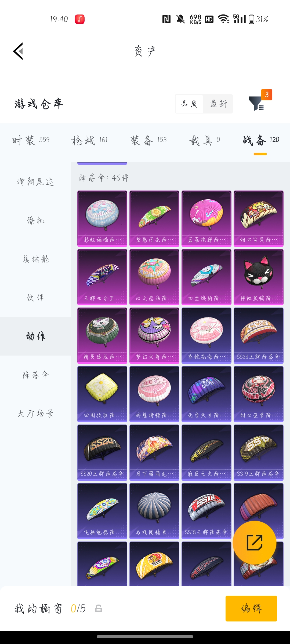This screenshot has height=644, width=290.
Task: Open the red music app status icon
Action: click(79, 19)
